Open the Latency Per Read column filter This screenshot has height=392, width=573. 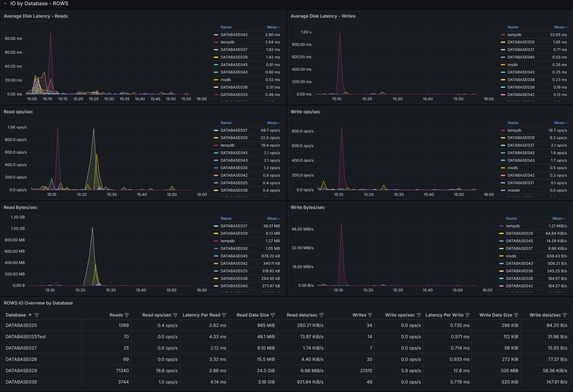(x=224, y=315)
